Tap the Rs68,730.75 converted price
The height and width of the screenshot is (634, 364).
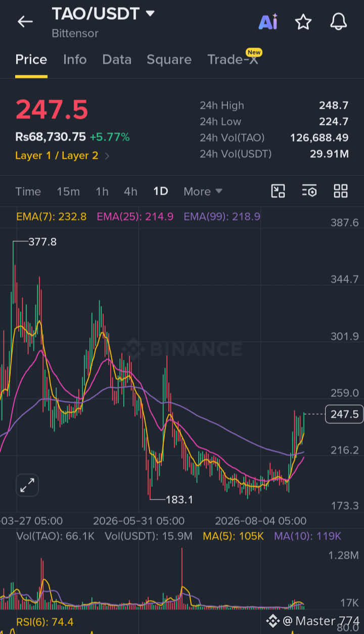pyautogui.click(x=51, y=137)
